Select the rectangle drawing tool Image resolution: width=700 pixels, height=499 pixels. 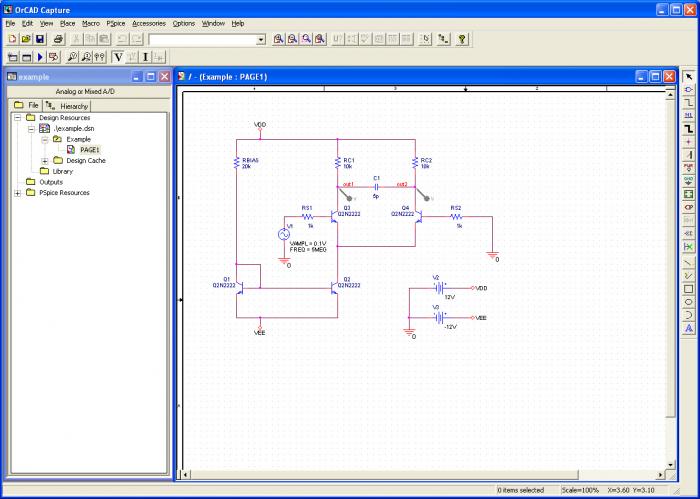(x=689, y=288)
